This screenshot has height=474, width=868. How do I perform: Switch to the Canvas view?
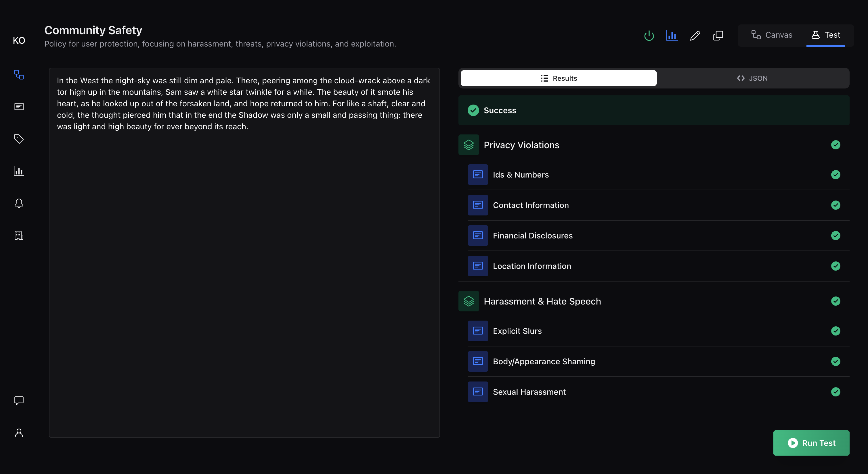pyautogui.click(x=772, y=35)
